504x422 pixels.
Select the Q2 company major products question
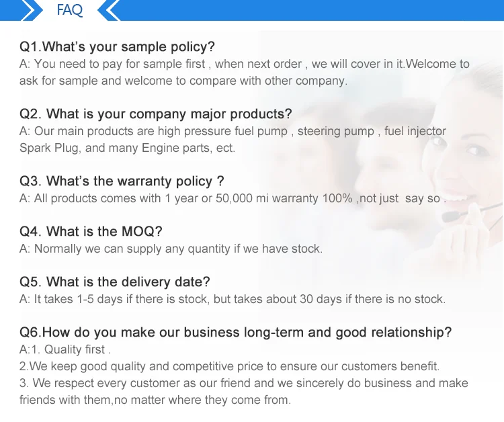[x=156, y=114]
